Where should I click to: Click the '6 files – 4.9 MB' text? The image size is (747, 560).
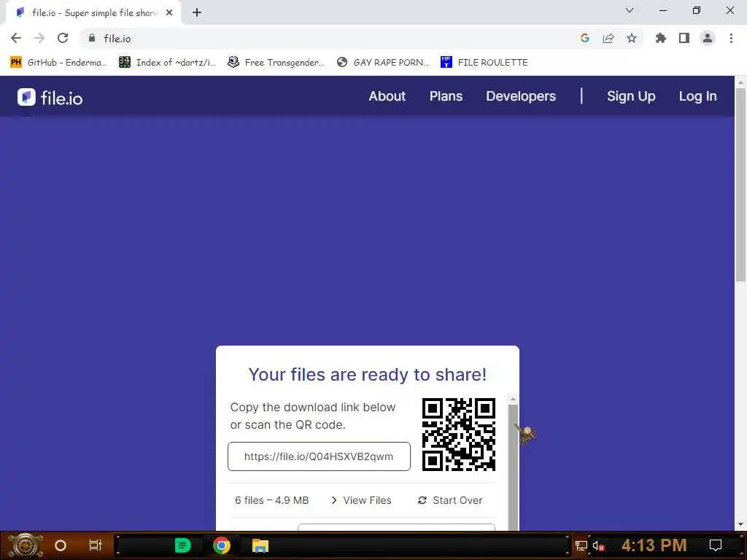(271, 500)
